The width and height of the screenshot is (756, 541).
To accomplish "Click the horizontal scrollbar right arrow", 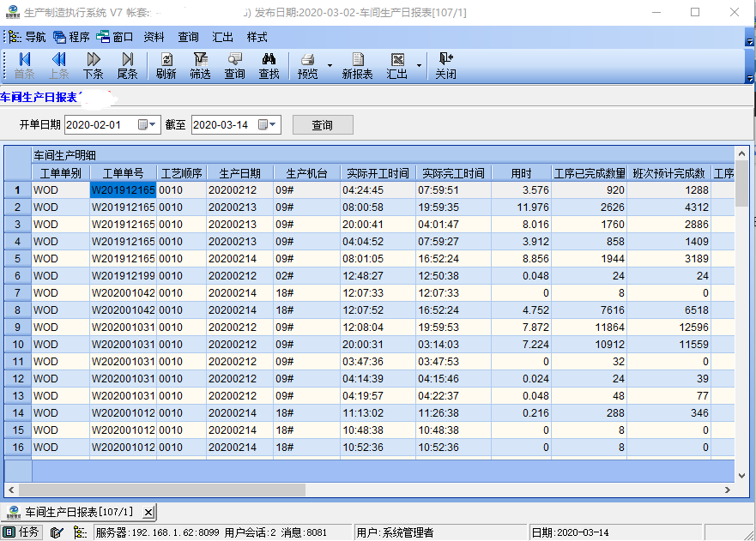I will click(727, 490).
